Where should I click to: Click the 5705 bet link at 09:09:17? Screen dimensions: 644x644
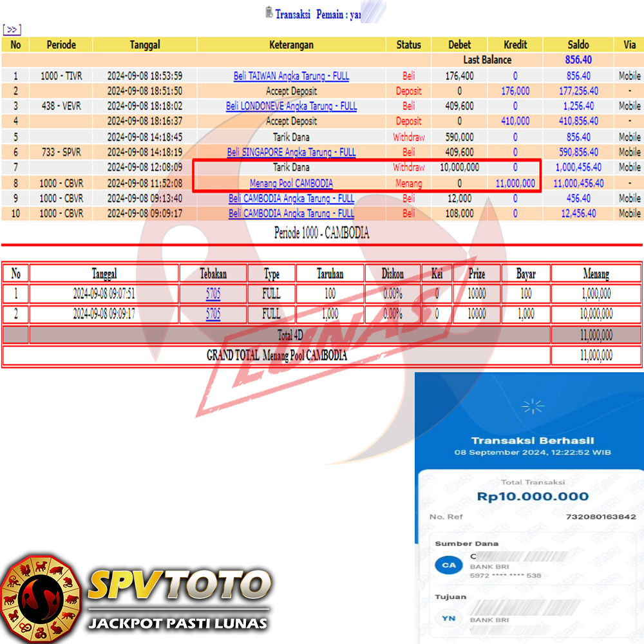point(213,314)
